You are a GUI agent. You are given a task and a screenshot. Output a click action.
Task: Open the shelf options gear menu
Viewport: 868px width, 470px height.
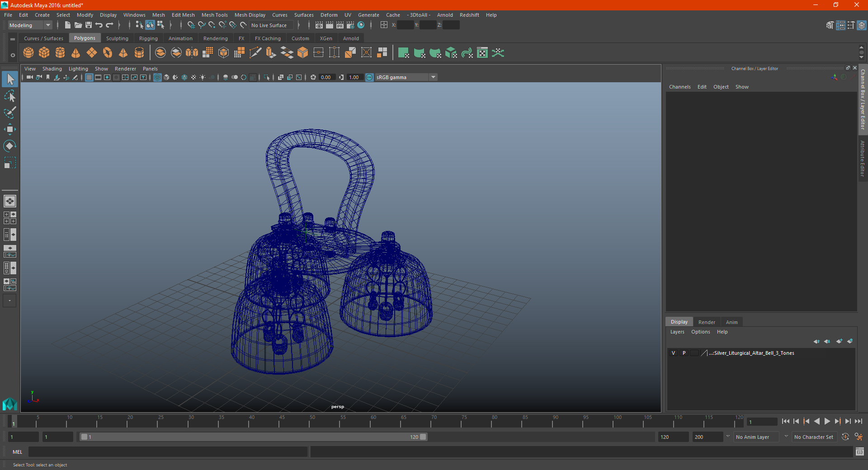[x=13, y=55]
